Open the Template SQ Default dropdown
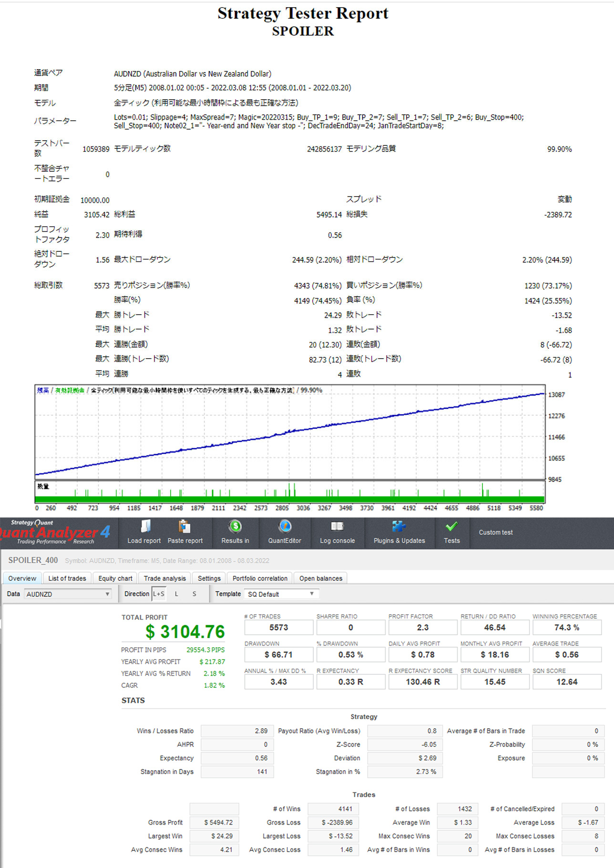 (281, 594)
